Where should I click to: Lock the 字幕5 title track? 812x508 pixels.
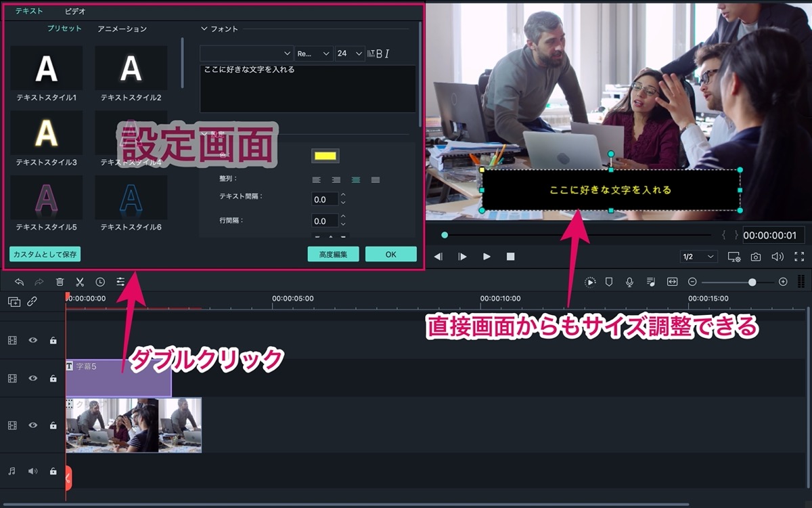pyautogui.click(x=53, y=378)
